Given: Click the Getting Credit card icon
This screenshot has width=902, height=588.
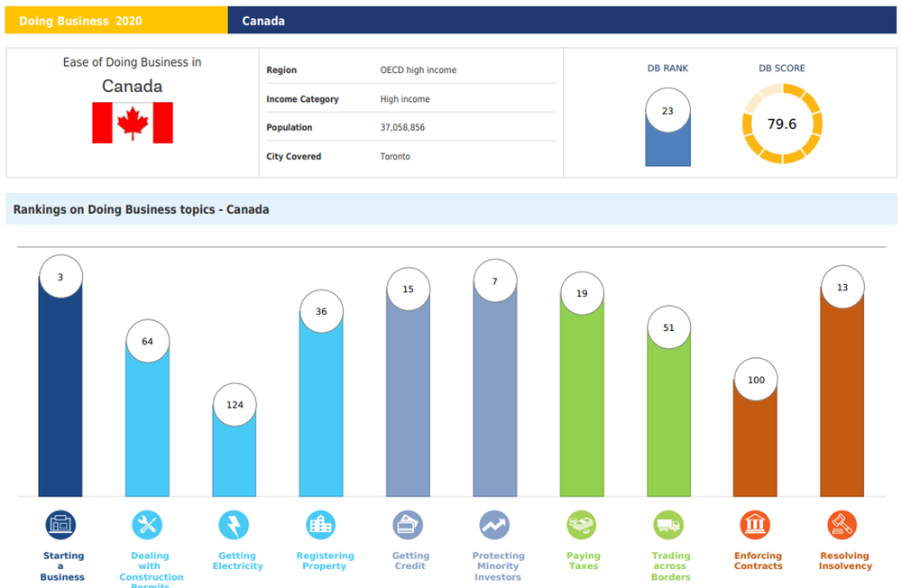Looking at the screenshot, I should (408, 524).
